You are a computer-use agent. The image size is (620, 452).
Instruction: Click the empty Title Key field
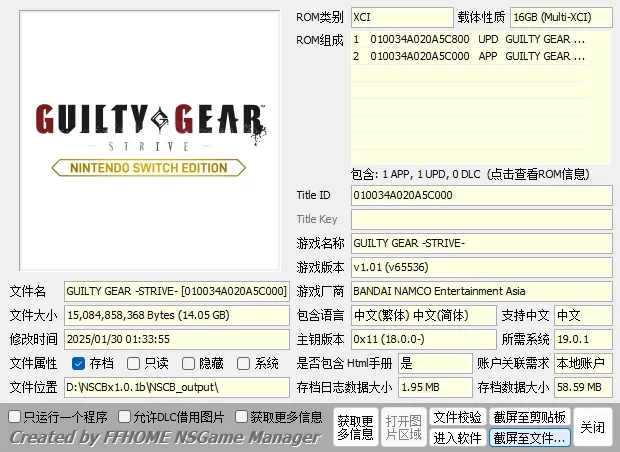(x=481, y=219)
